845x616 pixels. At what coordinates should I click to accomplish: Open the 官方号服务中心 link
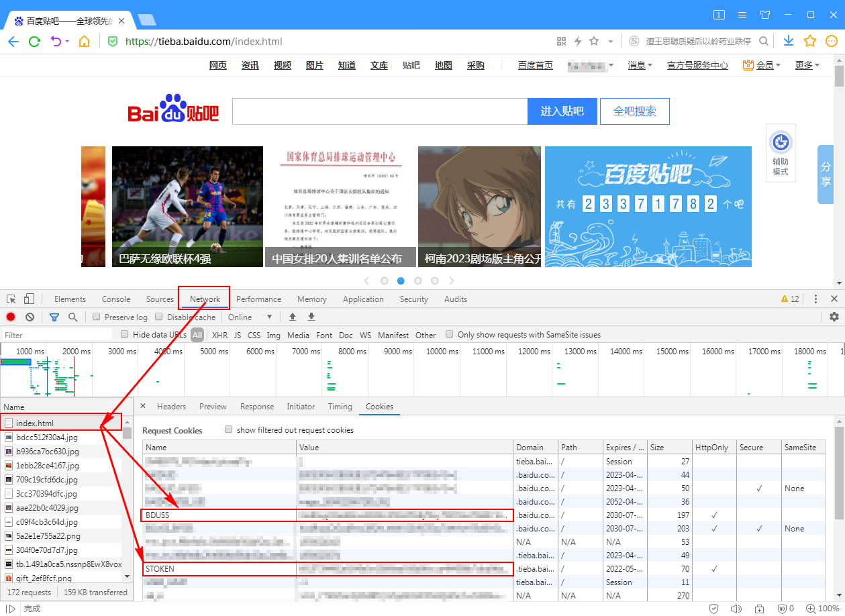pos(697,65)
